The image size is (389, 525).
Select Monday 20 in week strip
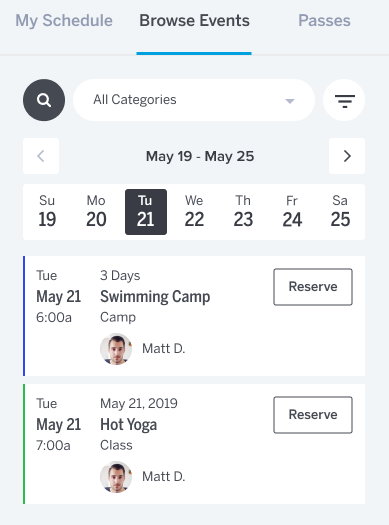pyautogui.click(x=96, y=212)
